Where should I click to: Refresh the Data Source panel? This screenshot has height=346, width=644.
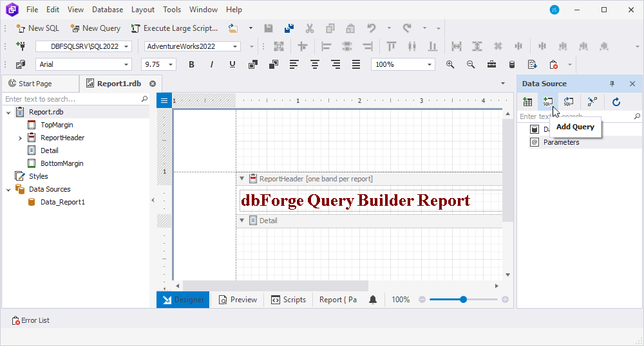click(x=616, y=102)
